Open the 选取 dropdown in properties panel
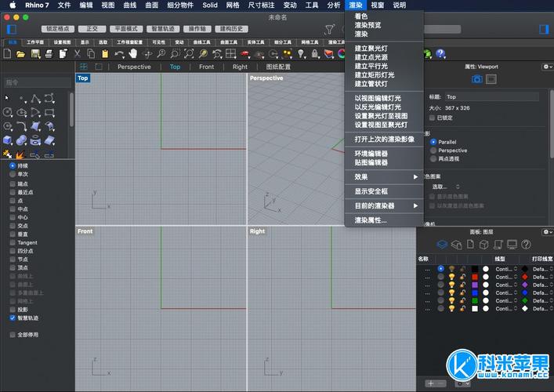 tap(446, 187)
